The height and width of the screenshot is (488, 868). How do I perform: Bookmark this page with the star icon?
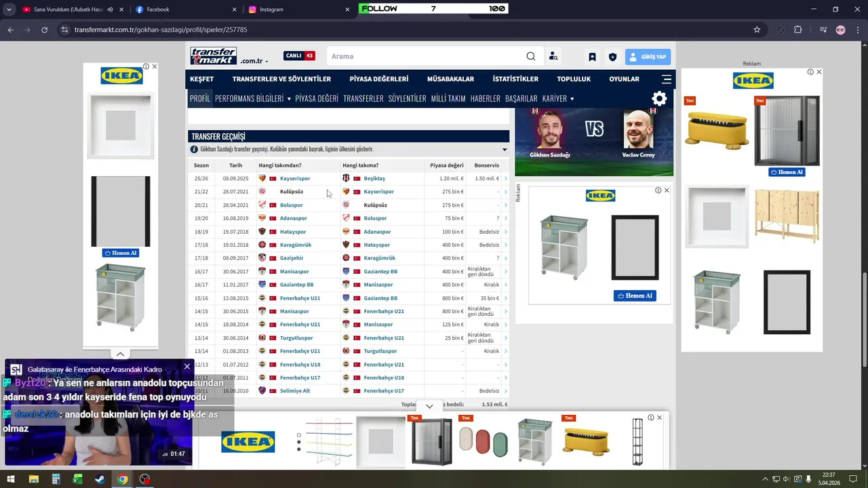[757, 30]
